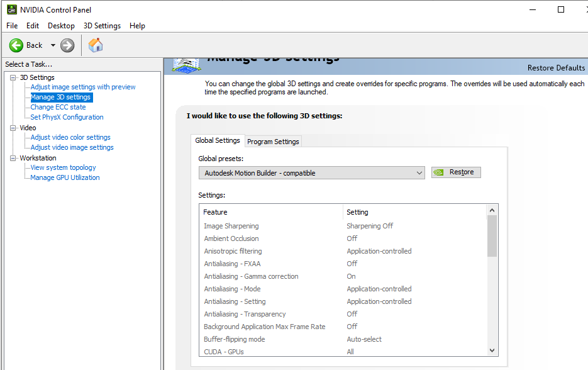
Task: Open the Global presets dropdown
Action: click(420, 172)
